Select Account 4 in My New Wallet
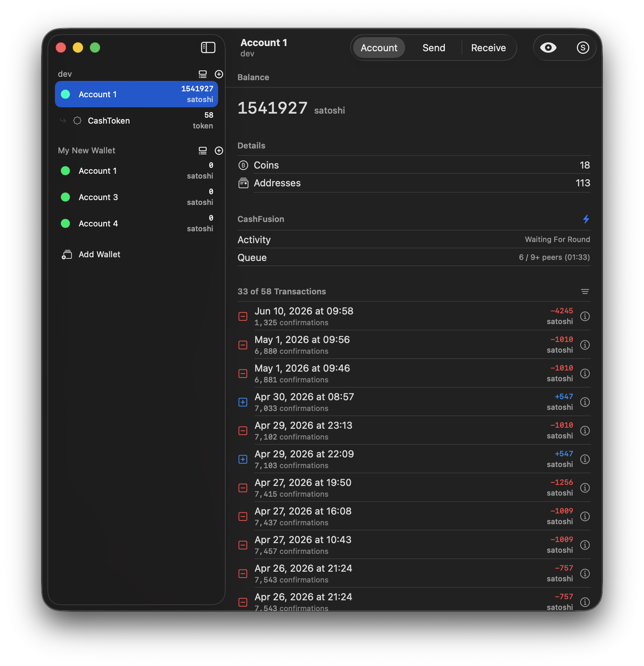This screenshot has width=644, height=666. [137, 223]
